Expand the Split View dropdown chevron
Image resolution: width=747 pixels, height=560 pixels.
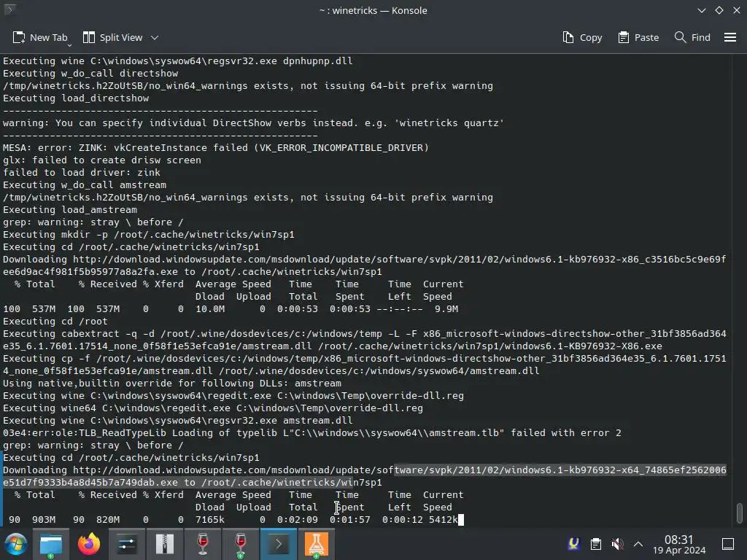(155, 38)
